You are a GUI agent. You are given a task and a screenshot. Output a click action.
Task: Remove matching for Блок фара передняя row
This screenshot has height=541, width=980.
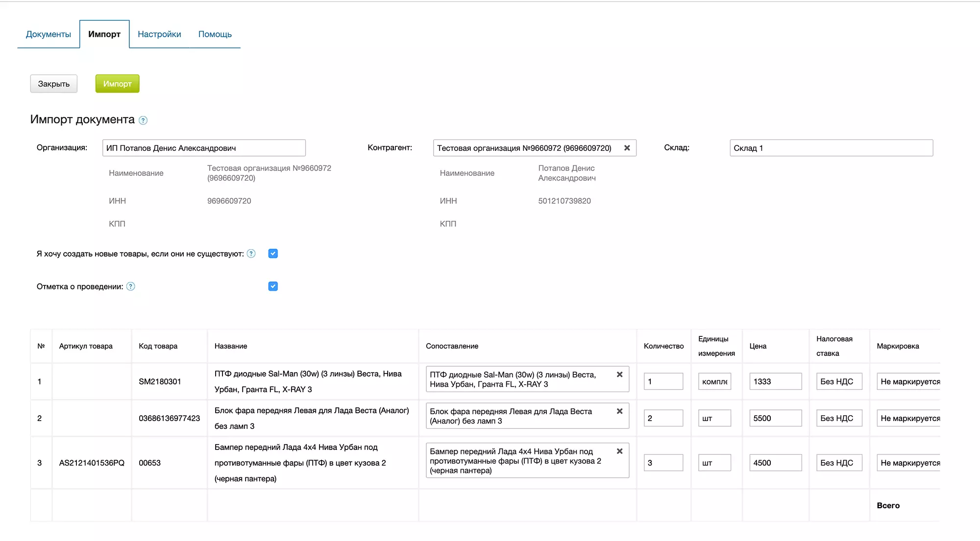[619, 411]
